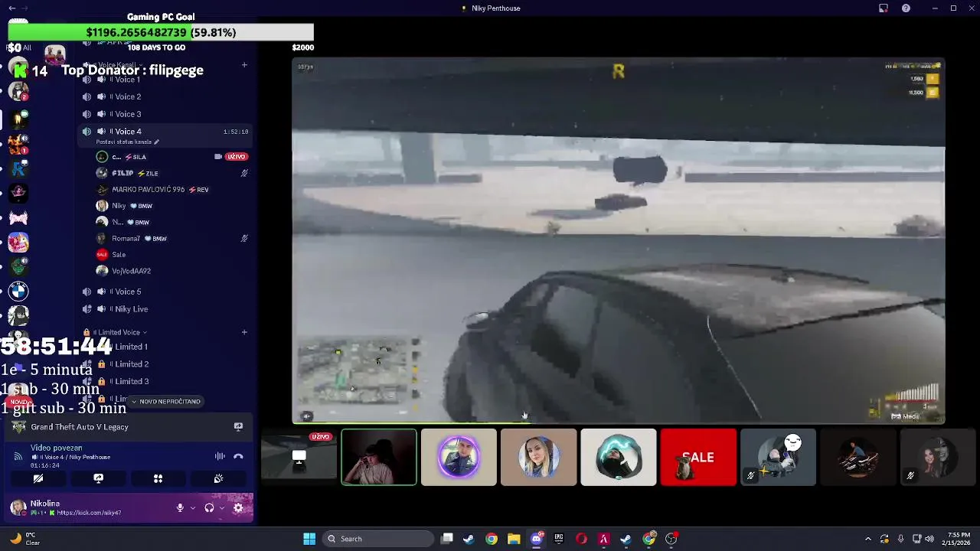Viewport: 980px width, 551px height.
Task: Open the BMW server icon
Action: (x=18, y=291)
